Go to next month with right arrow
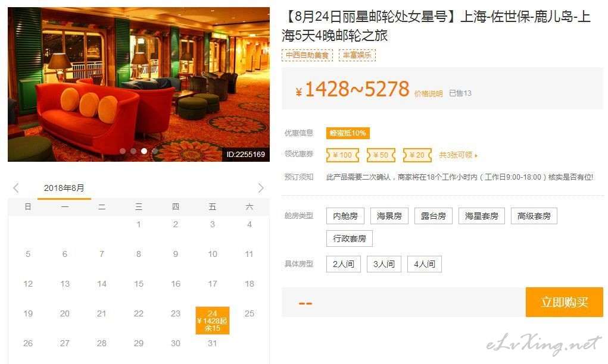 (x=261, y=188)
